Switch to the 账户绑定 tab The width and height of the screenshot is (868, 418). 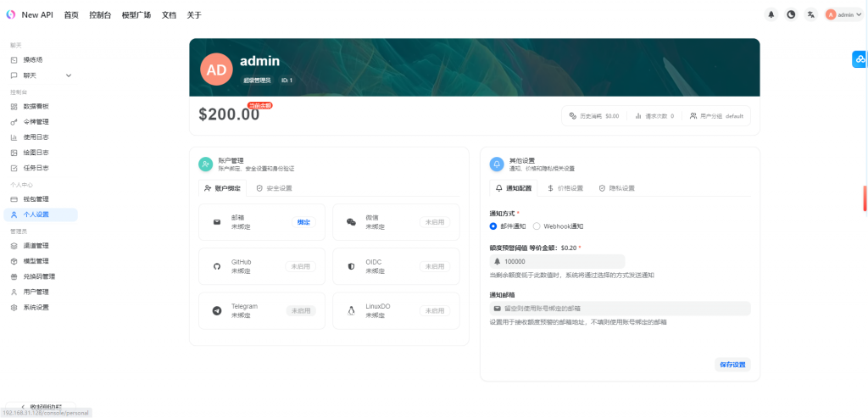(223, 188)
